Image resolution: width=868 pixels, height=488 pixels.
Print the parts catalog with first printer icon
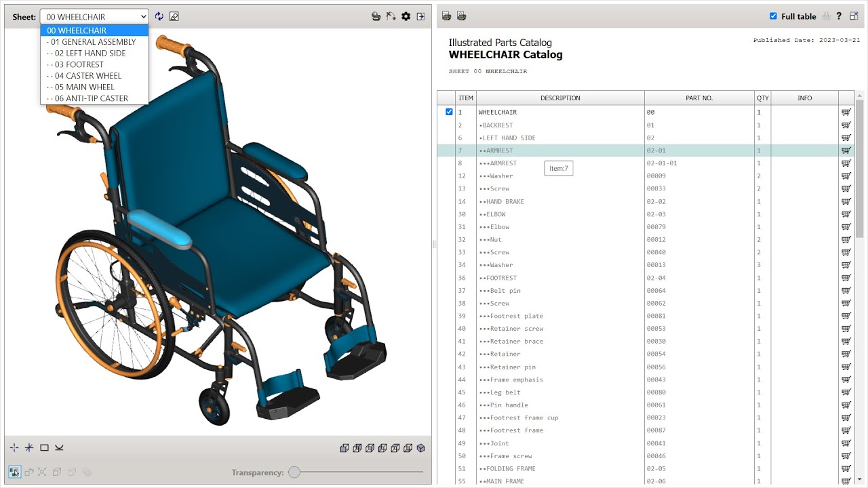point(446,16)
